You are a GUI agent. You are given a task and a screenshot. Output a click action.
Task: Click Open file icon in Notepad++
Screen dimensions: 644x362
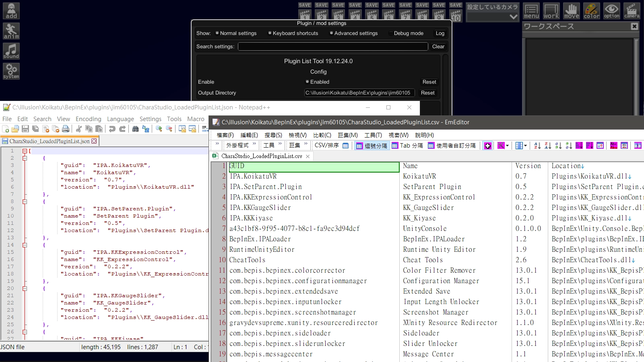15,129
